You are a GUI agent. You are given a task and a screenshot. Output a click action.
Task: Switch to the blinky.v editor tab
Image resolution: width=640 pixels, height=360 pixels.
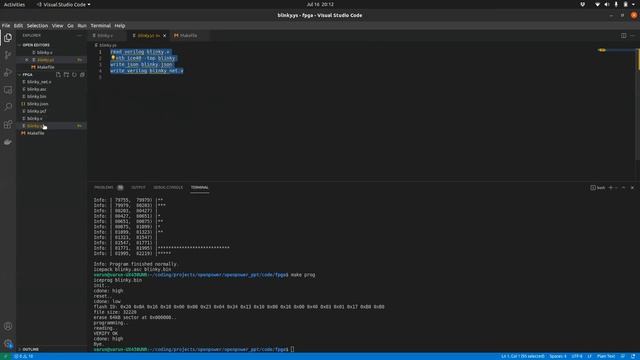coord(106,36)
